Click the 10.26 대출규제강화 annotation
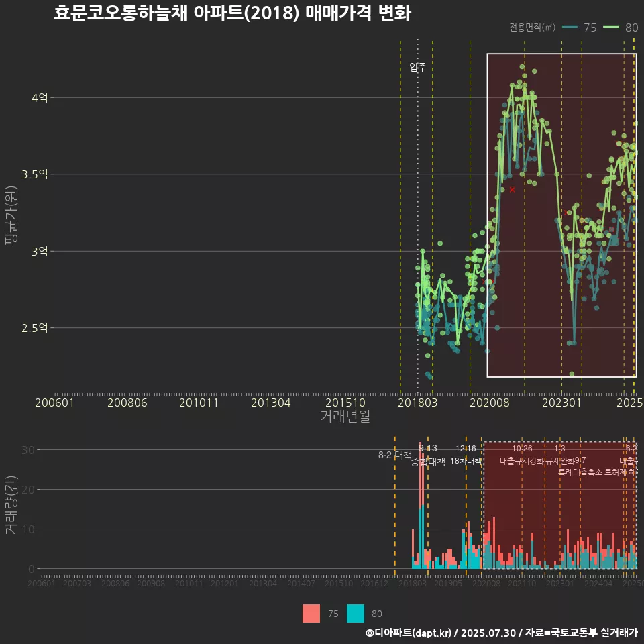 522,455
